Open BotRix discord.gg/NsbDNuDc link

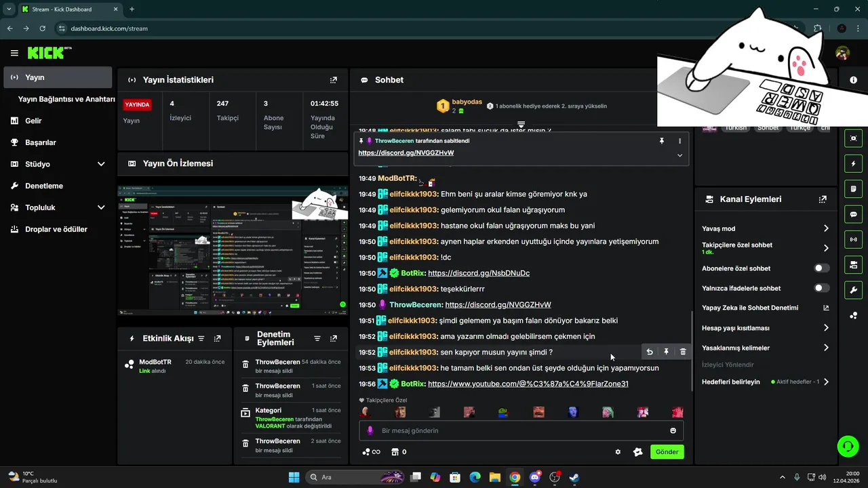point(479,273)
